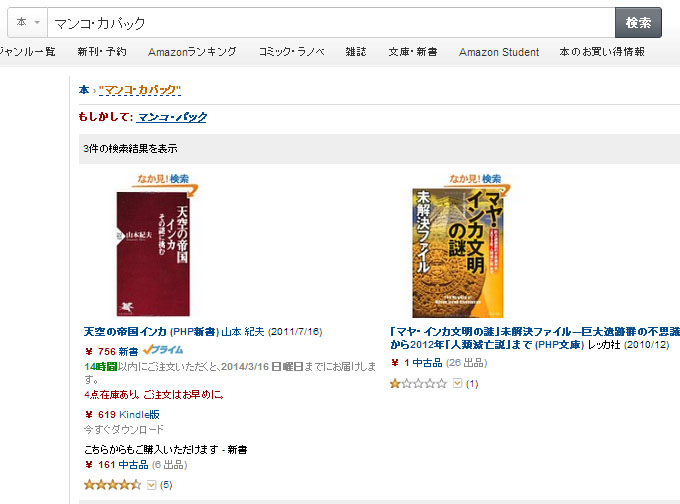Open the 本 category dropdown in the search bar
Viewport: 680px width, 504px height.
tap(28, 22)
